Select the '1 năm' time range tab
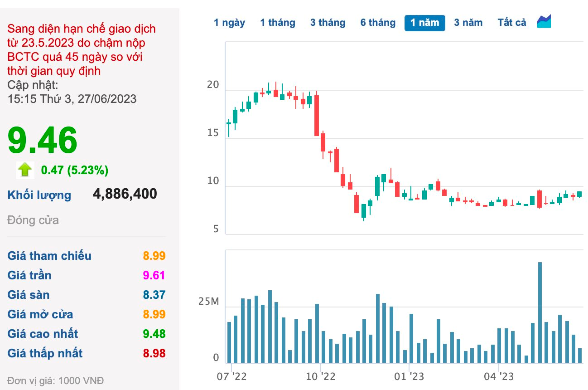The width and height of the screenshot is (588, 390). [x=425, y=23]
